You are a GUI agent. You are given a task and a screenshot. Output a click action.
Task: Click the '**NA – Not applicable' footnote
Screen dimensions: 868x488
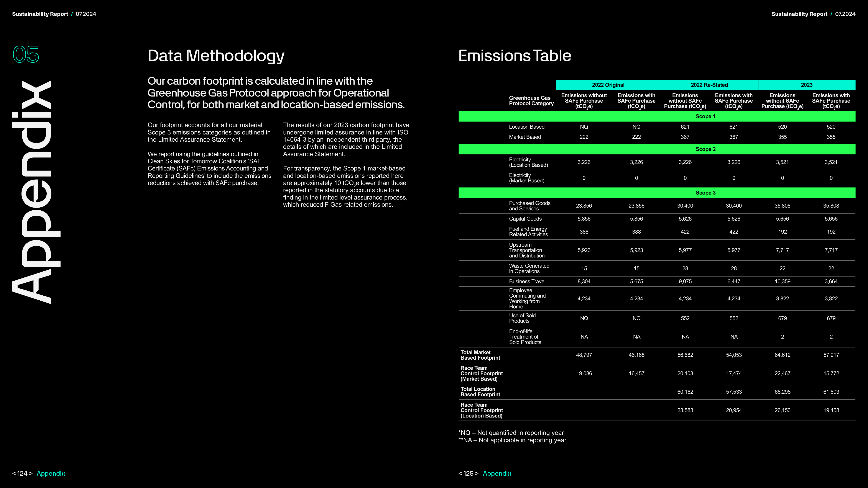click(512, 440)
